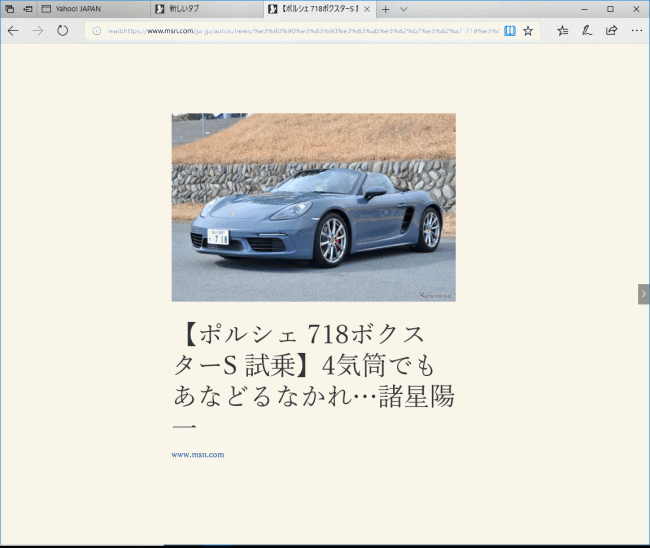
Task: Add page to favorites with star icon
Action: coord(528,31)
